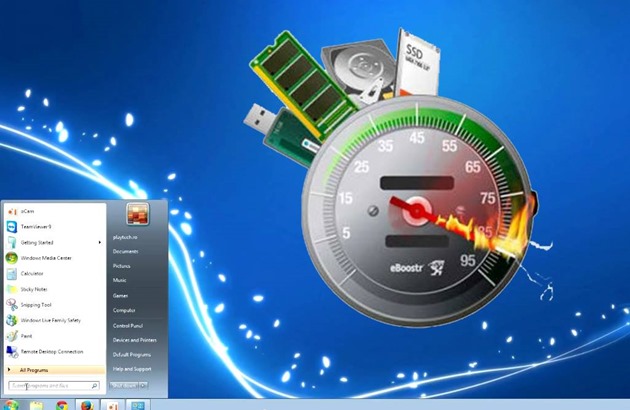
Task: Click the Search programs and files box
Action: 50,385
